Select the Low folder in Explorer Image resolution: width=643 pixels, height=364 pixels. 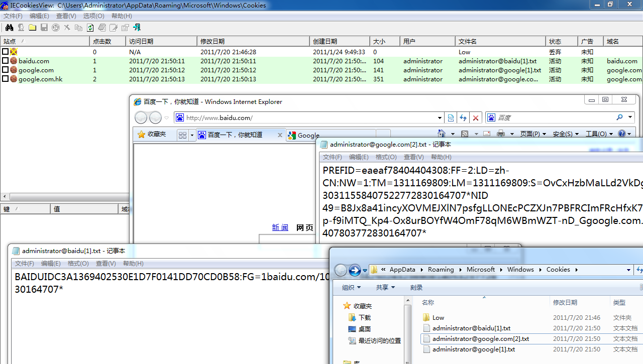(x=438, y=317)
